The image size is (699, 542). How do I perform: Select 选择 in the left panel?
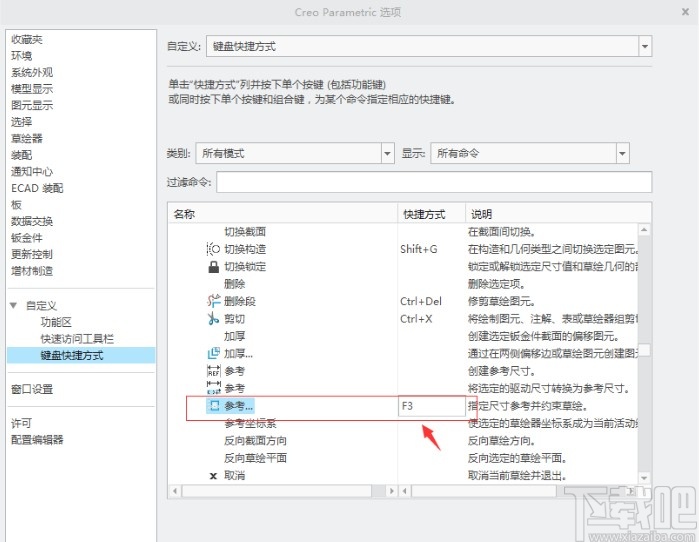[x=21, y=122]
